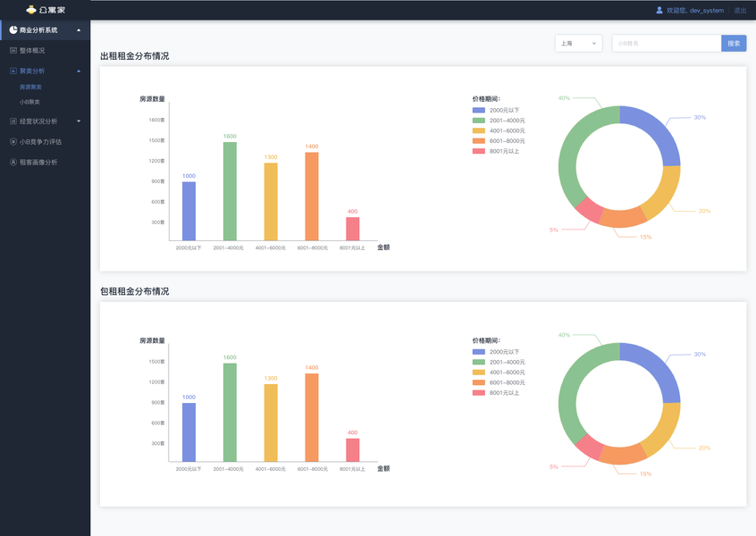Screen dimensions: 756x536
Task: Click the 包租租金分布情况 heading
Action: [x=135, y=291]
